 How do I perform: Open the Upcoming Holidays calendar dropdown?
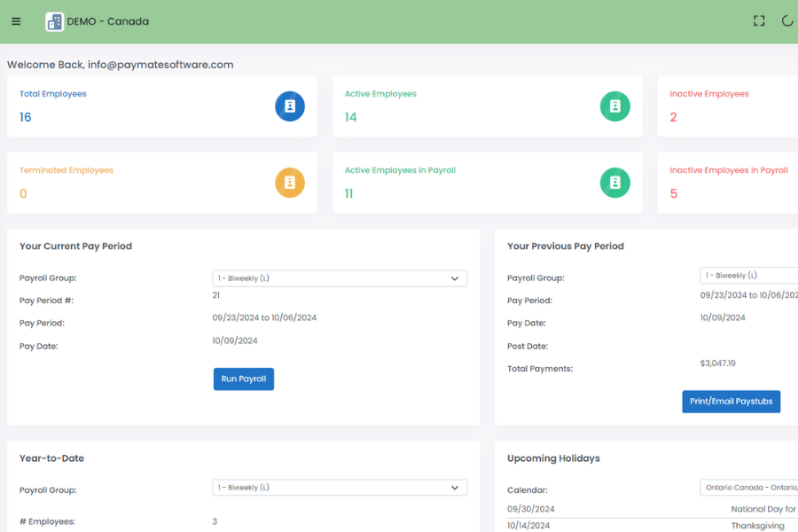click(749, 488)
